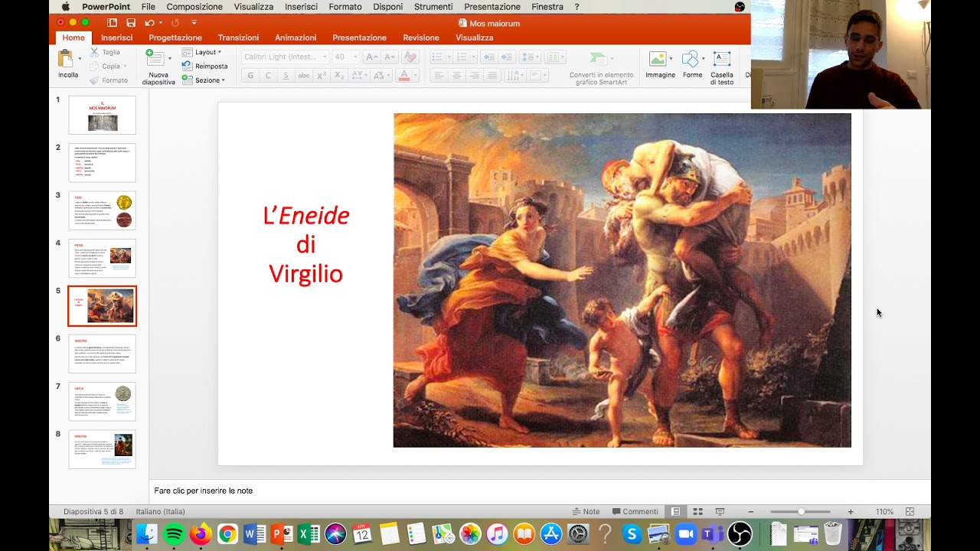The height and width of the screenshot is (551, 980).
Task: Open Zoom app from the Dock
Action: tap(686, 533)
